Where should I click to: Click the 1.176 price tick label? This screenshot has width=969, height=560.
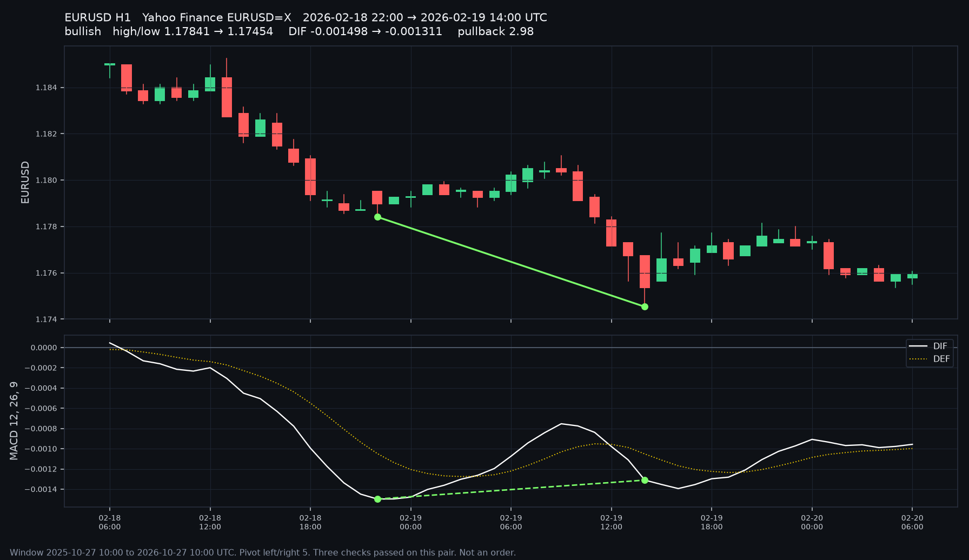47,274
